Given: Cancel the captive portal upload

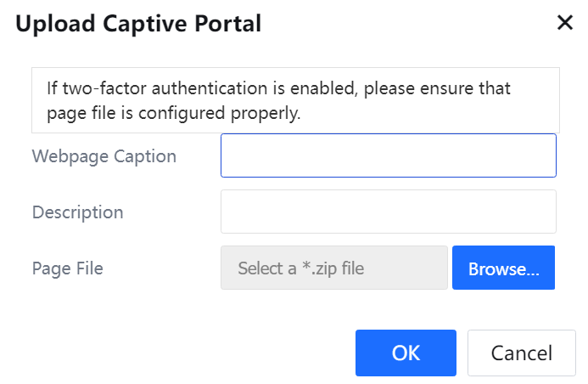Looking at the screenshot, I should tap(522, 353).
